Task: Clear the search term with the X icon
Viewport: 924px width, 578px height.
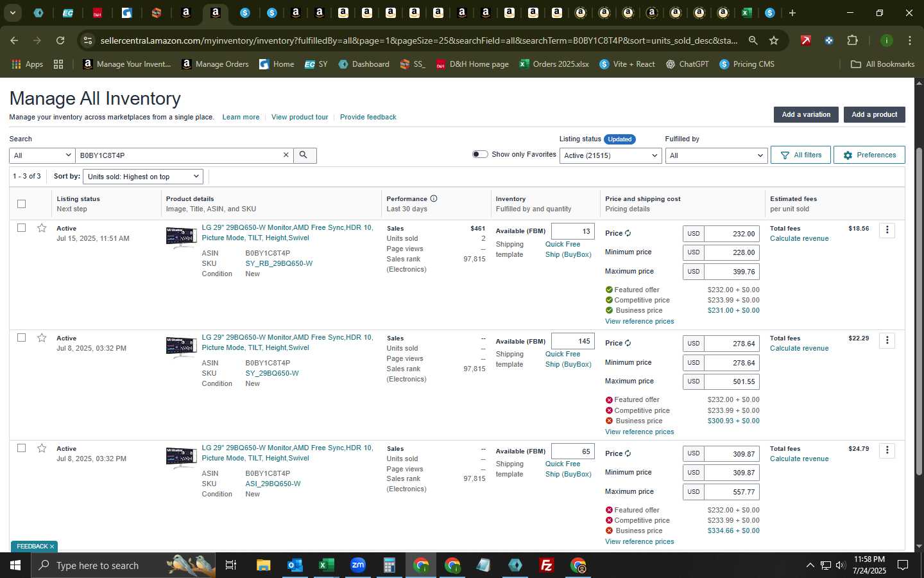Action: point(286,155)
